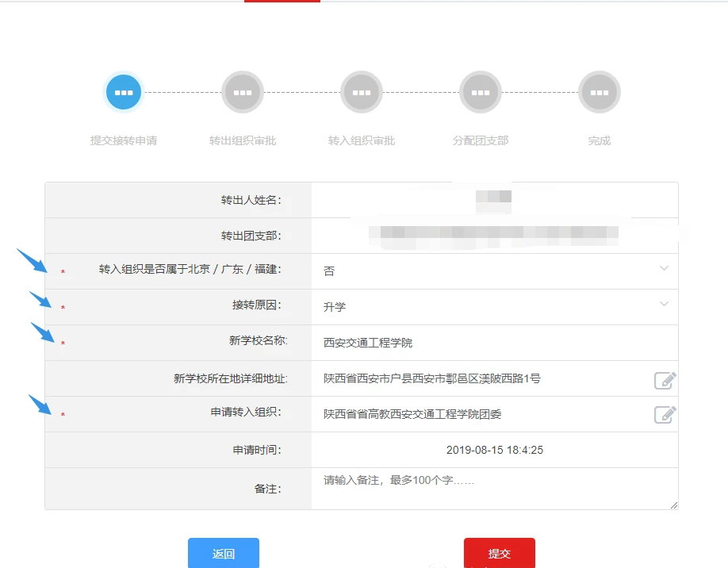Edit the new school detailed address
Screen dimensions: 728x568
pyautogui.click(x=665, y=380)
